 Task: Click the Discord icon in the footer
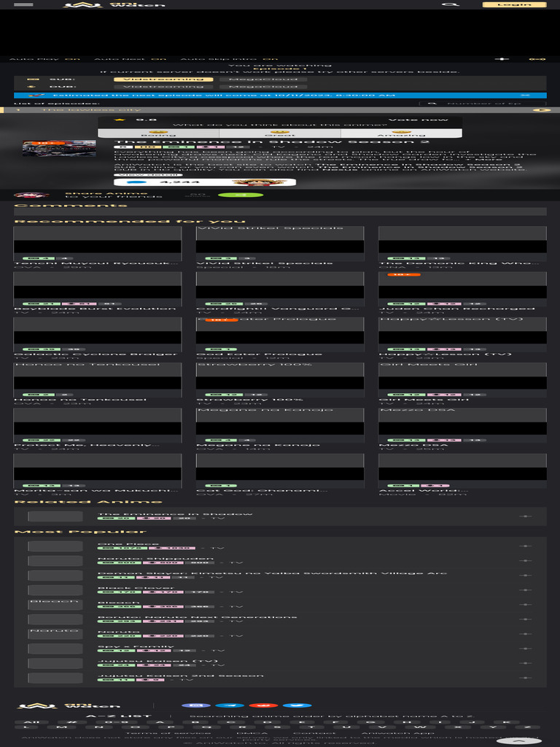pos(195,705)
